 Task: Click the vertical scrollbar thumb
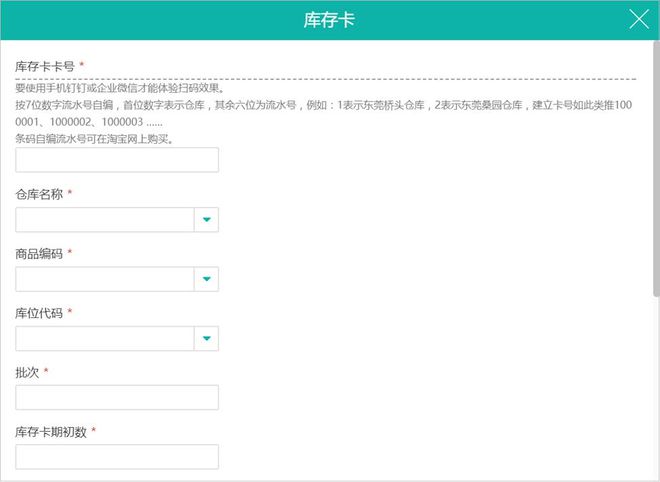click(656, 168)
